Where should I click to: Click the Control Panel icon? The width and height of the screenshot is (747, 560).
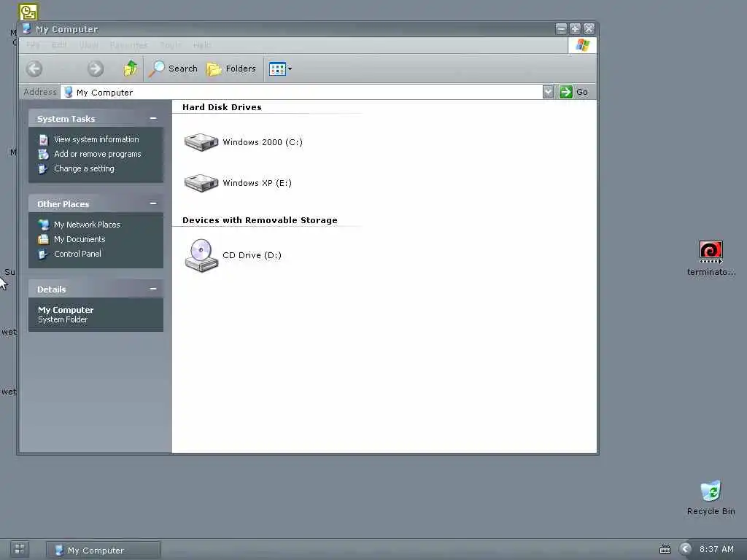pos(43,254)
